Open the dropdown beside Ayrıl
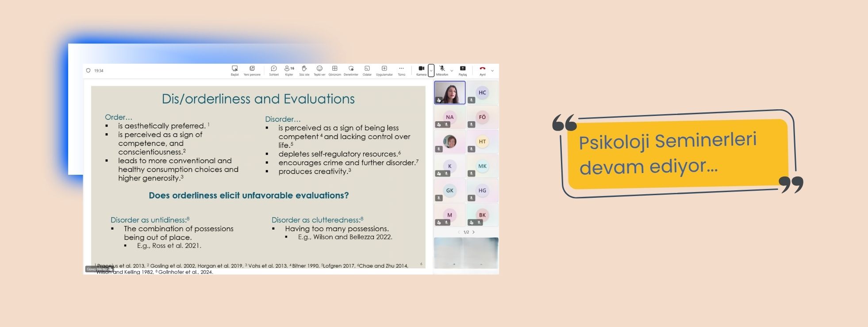 492,71
